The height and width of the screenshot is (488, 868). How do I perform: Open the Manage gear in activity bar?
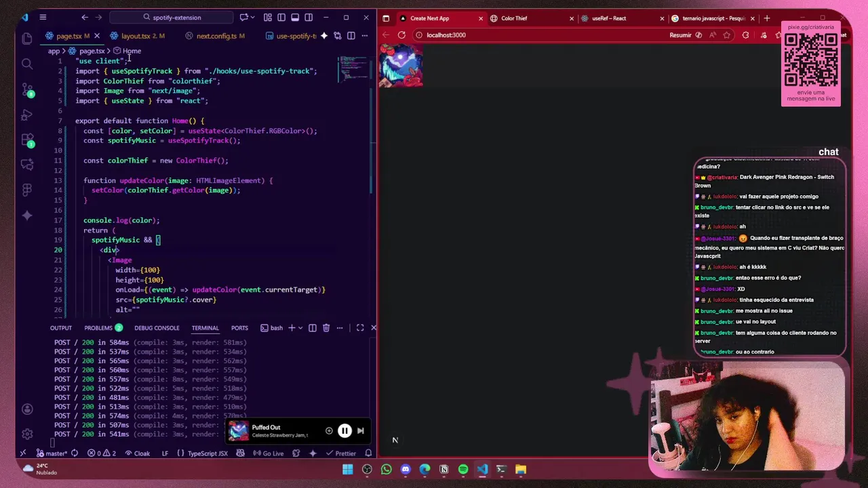coord(27,434)
